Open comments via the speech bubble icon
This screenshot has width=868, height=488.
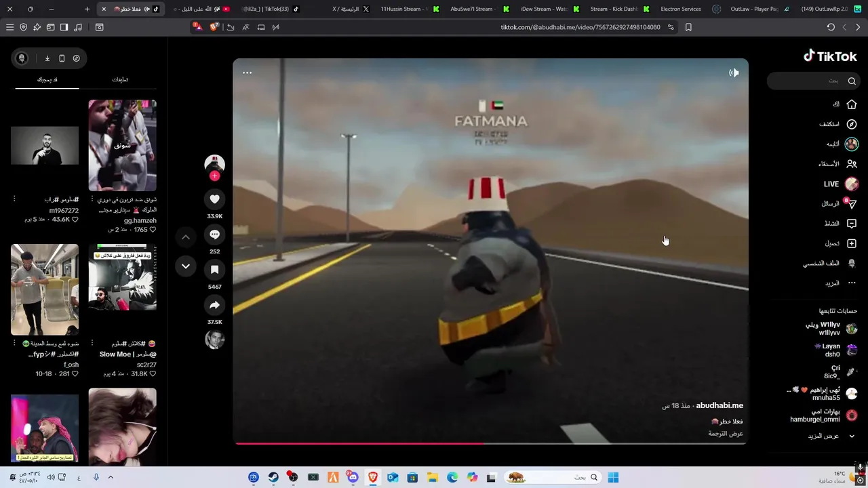[x=214, y=235]
